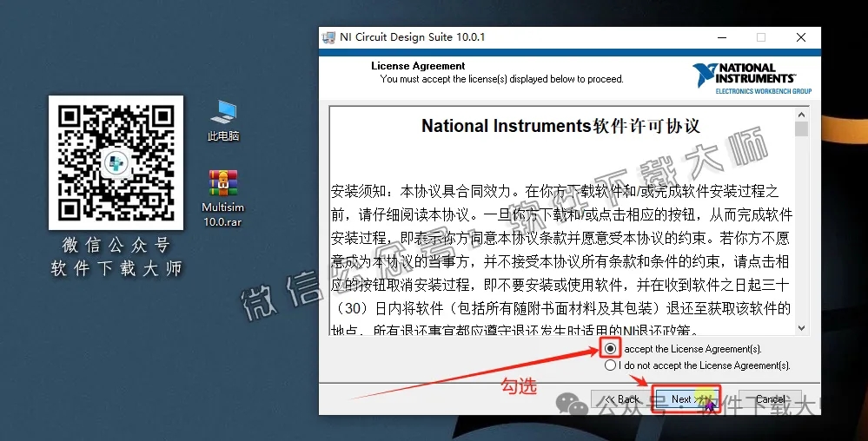868x441 pixels.
Task: Click scroll up arrow of license text
Action: [801, 115]
